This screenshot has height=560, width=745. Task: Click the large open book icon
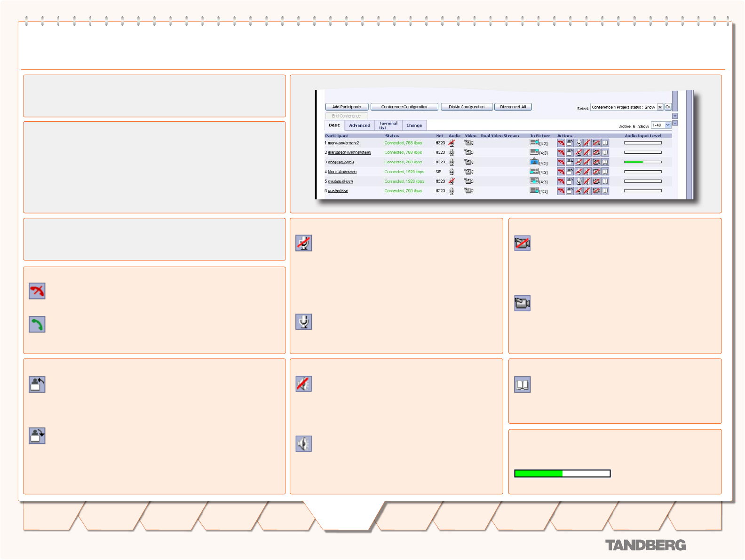(x=522, y=385)
